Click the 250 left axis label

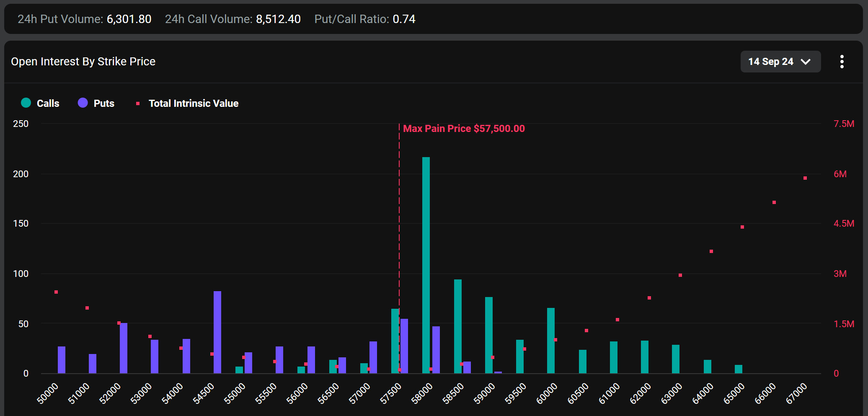[x=21, y=124]
